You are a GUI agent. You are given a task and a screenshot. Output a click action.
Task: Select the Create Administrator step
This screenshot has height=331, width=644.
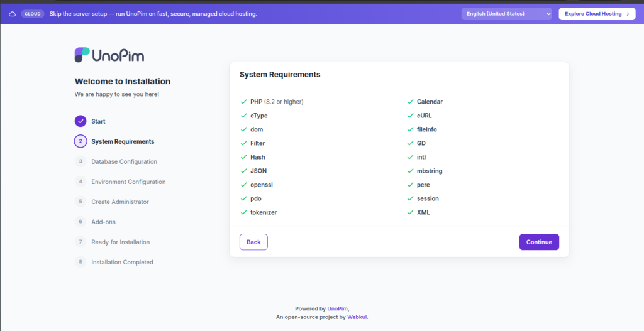click(120, 202)
